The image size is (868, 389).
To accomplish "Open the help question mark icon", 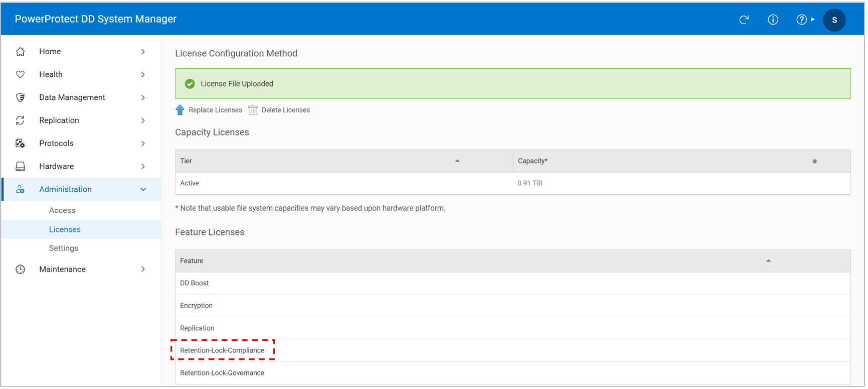I will 801,20.
